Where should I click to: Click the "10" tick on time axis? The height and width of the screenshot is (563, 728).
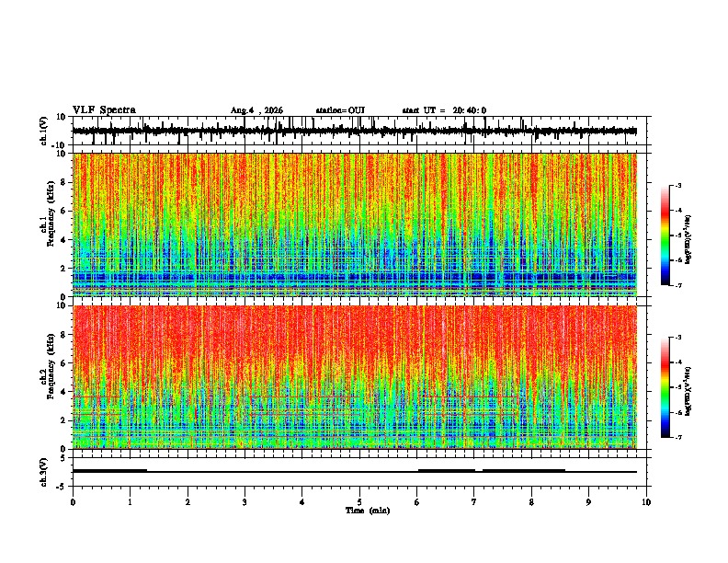pyautogui.click(x=646, y=502)
